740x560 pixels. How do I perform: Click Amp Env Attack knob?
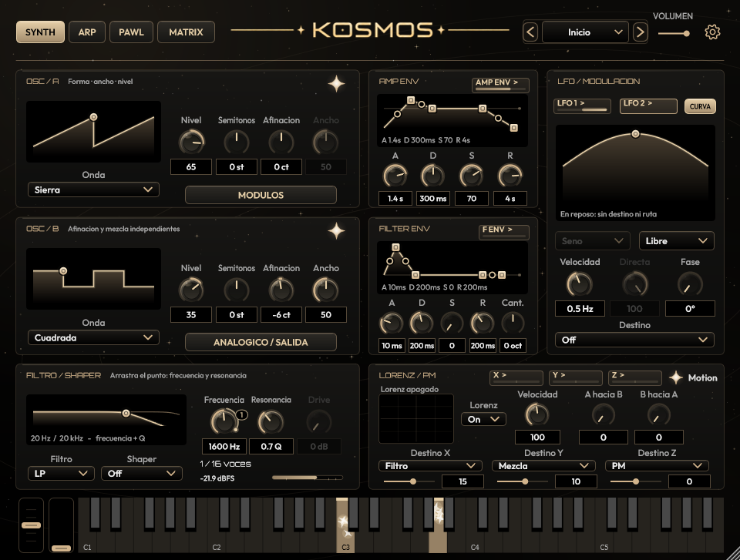coord(395,176)
